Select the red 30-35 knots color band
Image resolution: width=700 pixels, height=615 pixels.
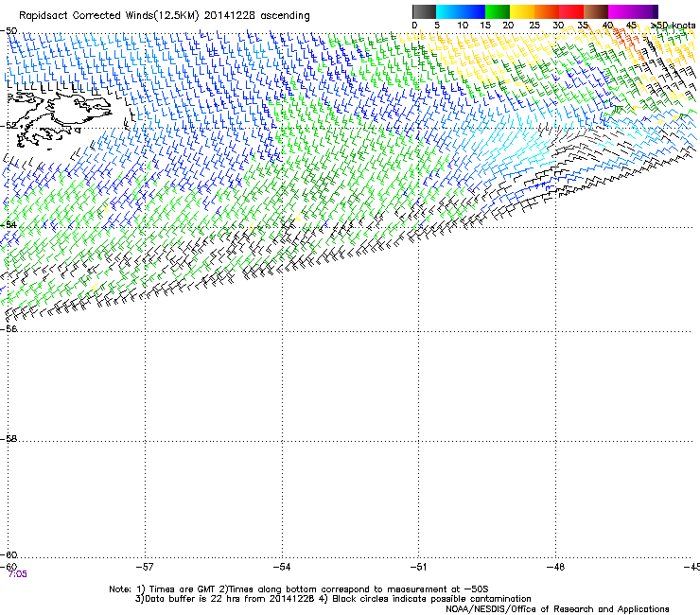(571, 11)
